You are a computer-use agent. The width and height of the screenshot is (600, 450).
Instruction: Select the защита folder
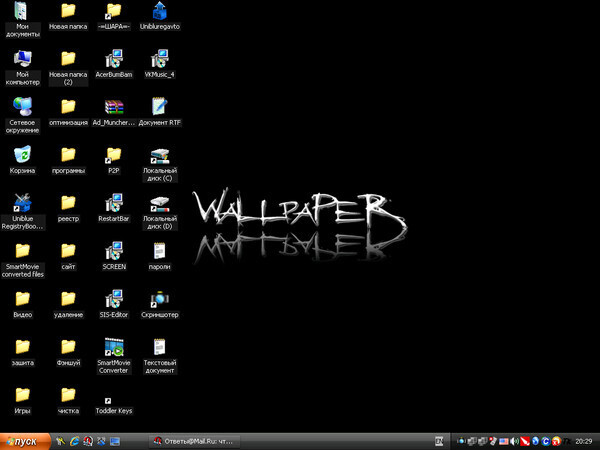(x=22, y=352)
